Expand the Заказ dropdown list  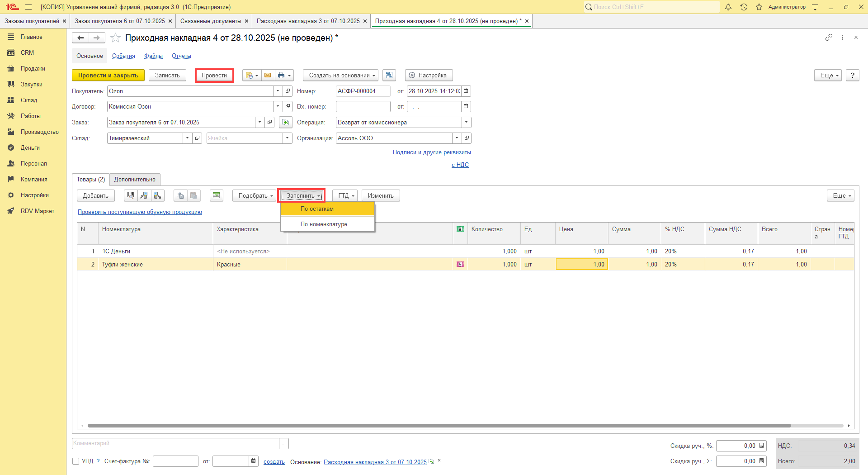point(260,122)
